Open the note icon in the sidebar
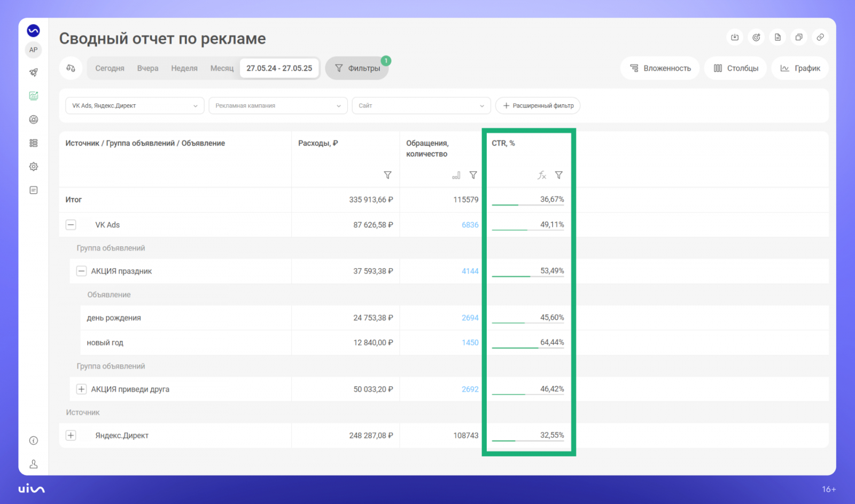855x504 pixels. click(x=33, y=190)
